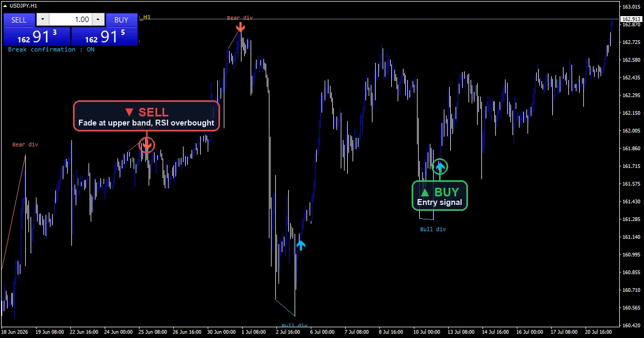The height and width of the screenshot is (338, 644).
Task: Select Bear div label above the 1 Jul peak
Action: click(240, 18)
